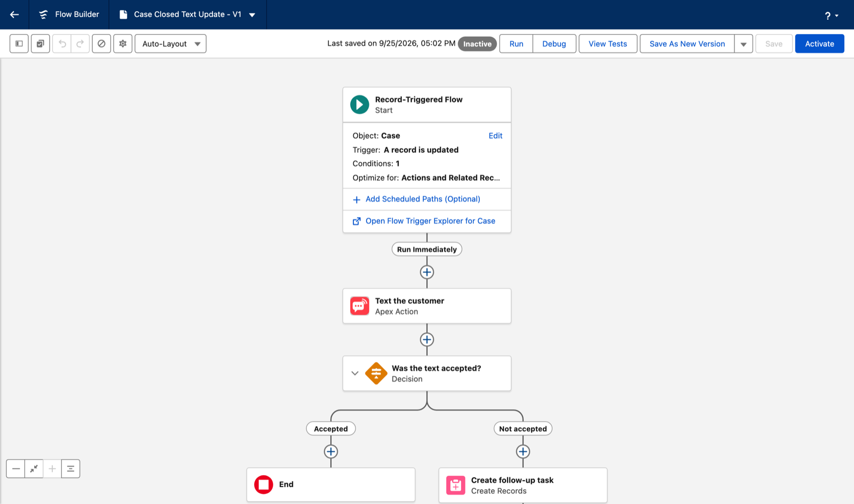Open the Case Closed Text Update version dropdown
Viewport: 854px width, 504px height.
click(252, 15)
